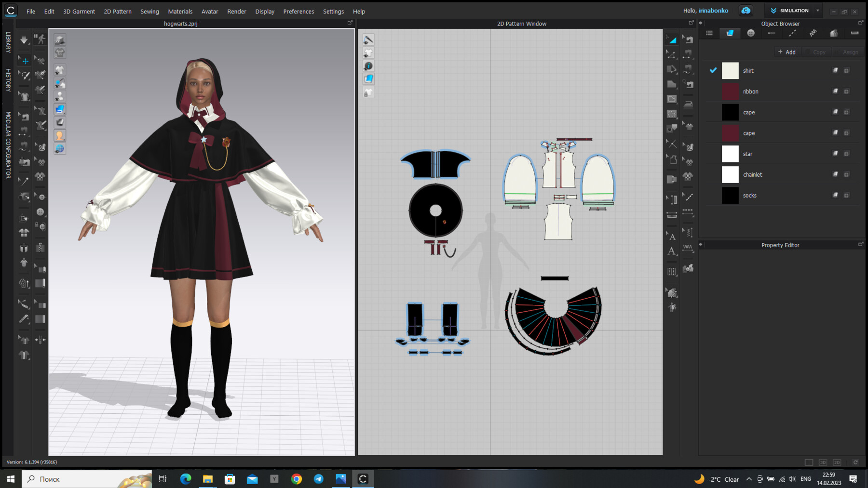Click the dark red color swatch for ribbon
868x488 pixels.
[730, 91]
